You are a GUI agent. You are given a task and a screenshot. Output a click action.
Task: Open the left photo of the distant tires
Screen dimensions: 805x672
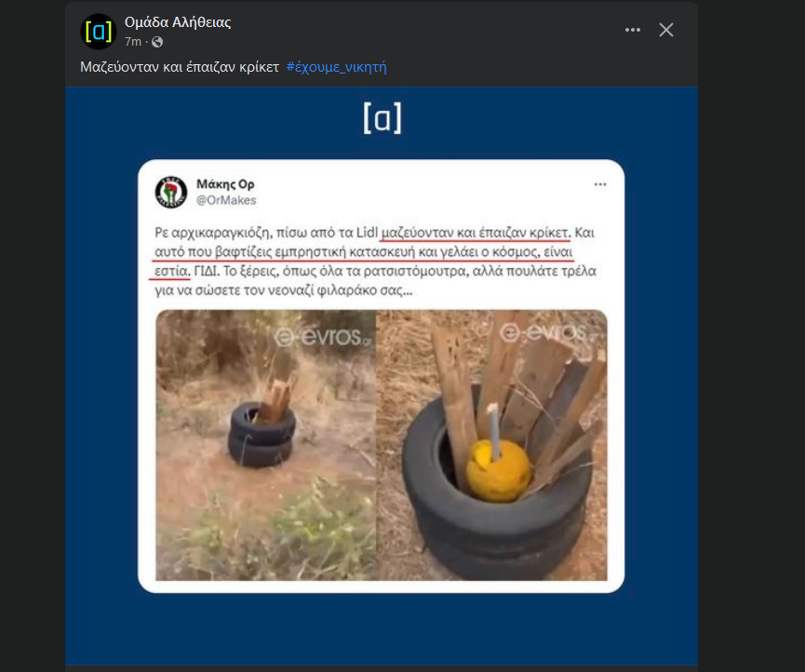point(265,445)
